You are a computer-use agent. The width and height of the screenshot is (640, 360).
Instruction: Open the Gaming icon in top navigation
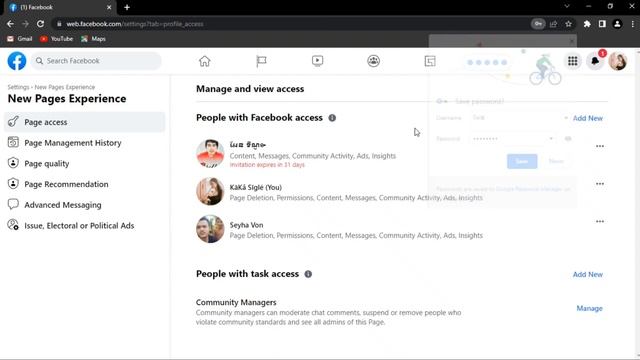(430, 61)
